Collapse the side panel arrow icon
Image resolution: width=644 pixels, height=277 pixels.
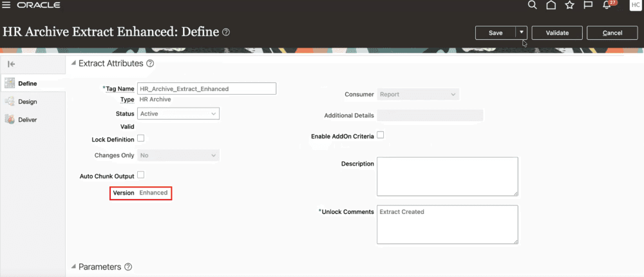point(11,64)
